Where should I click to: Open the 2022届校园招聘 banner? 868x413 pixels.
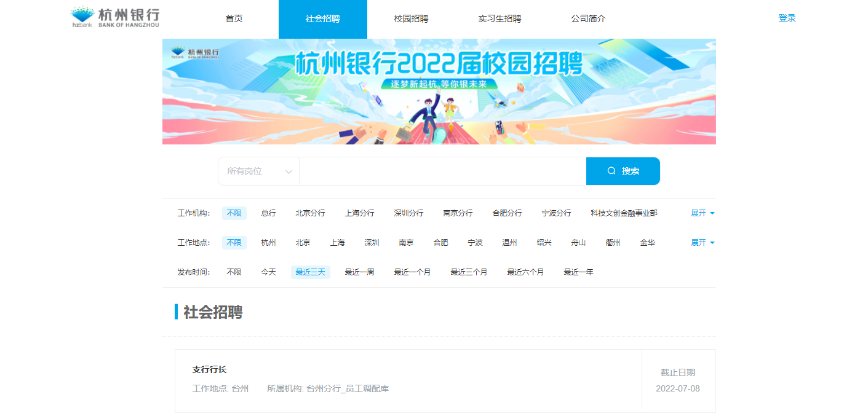[x=439, y=92]
